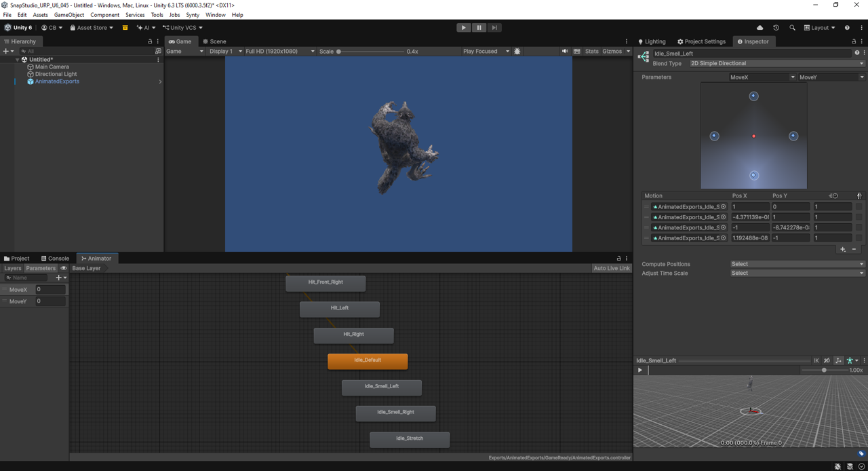Open the CB account dropdown
This screenshot has height=471, width=868.
(x=52, y=28)
